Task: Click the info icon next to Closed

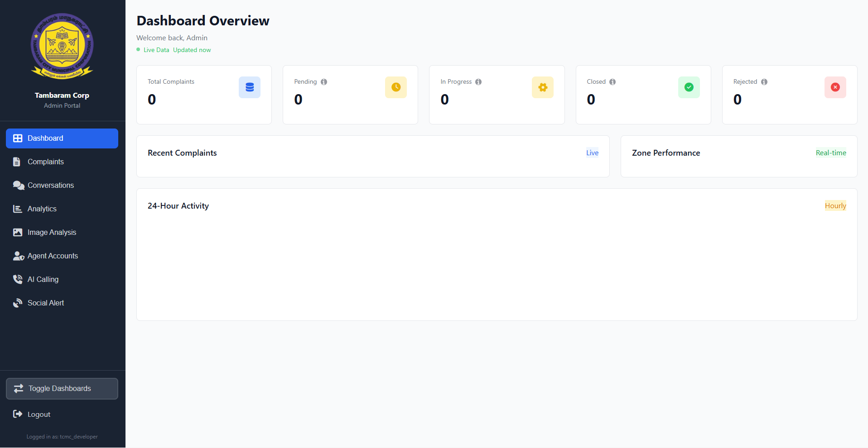Action: tap(612, 82)
